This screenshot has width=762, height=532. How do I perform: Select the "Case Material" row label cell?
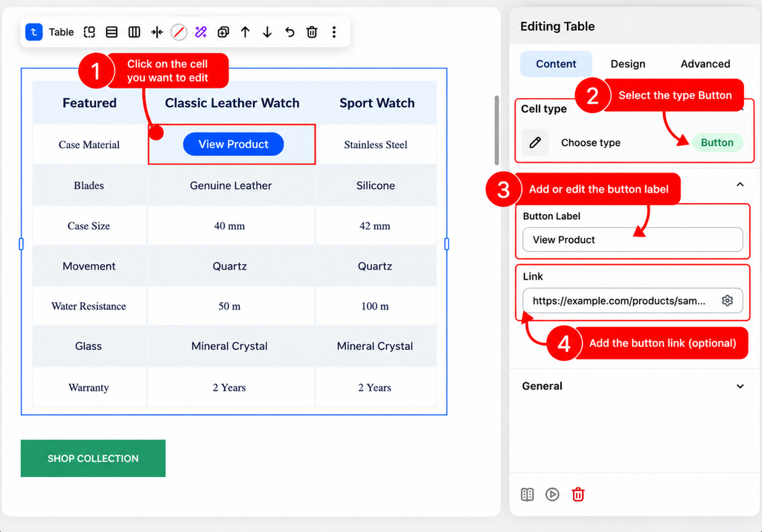coord(89,145)
